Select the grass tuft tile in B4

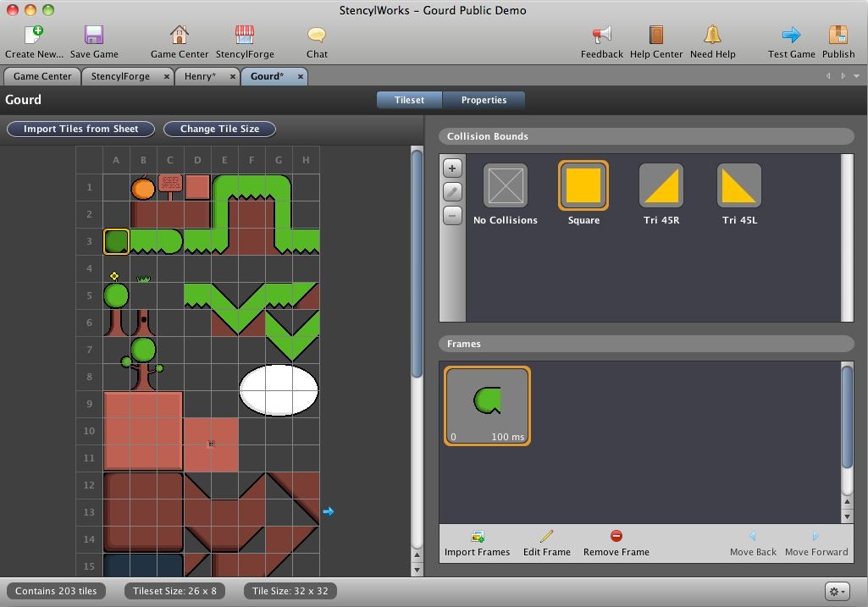click(x=143, y=269)
